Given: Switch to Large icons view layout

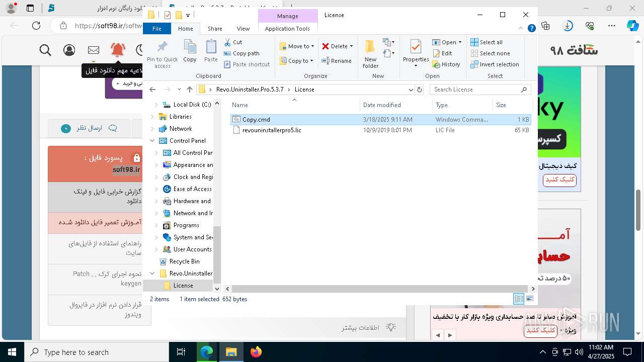Looking at the screenshot, I should [530, 299].
